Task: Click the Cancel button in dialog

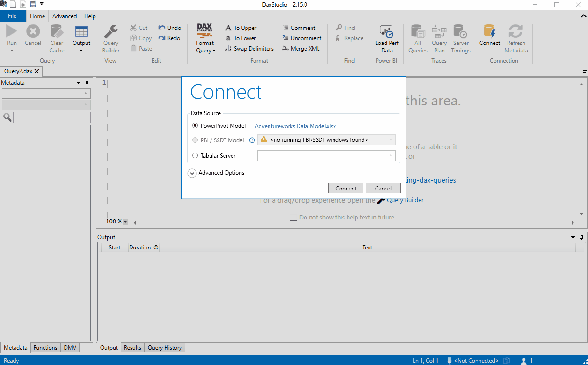Action: tap(383, 188)
